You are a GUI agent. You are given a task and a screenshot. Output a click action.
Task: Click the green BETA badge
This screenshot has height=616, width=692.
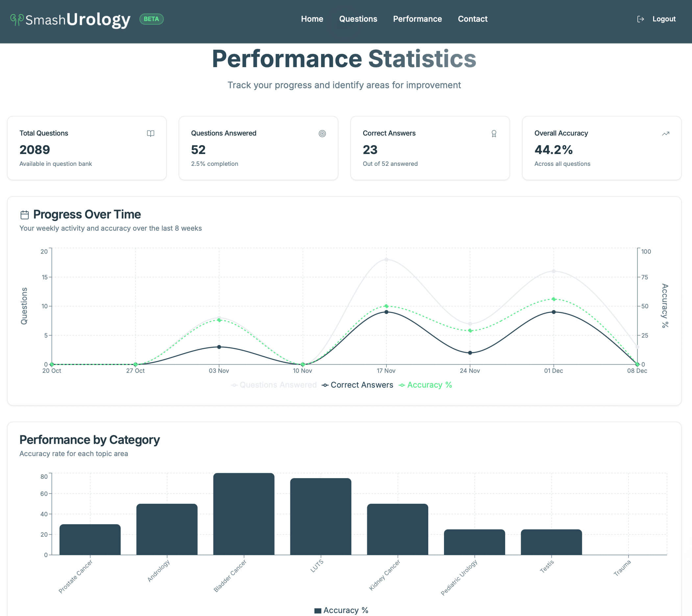point(151,19)
